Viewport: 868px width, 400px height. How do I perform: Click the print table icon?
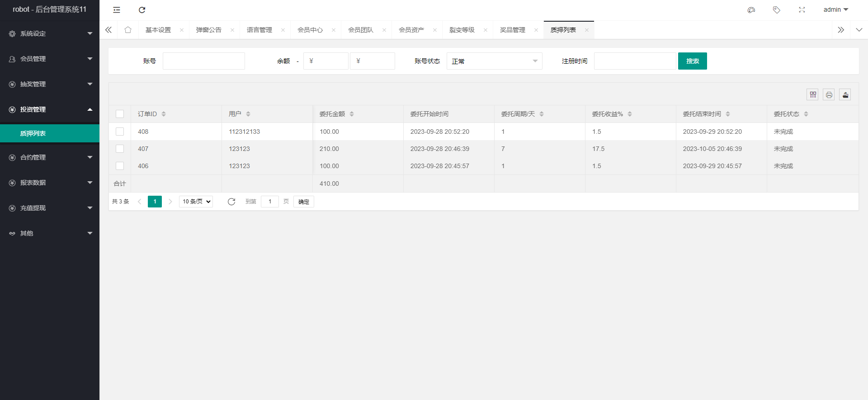pos(829,94)
